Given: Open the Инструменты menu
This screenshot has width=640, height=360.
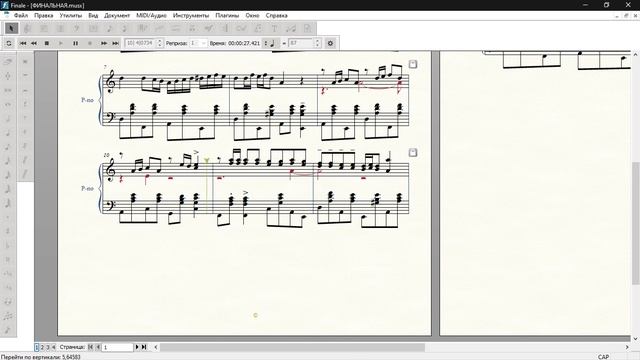Looking at the screenshot, I should (191, 16).
